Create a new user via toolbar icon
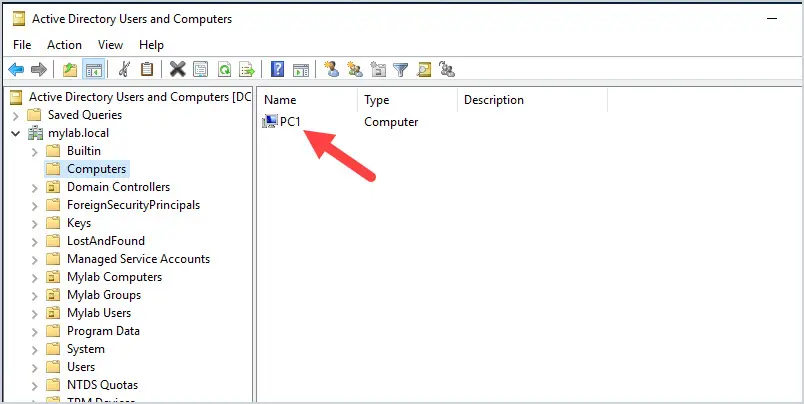The height and width of the screenshot is (404, 804). click(332, 69)
